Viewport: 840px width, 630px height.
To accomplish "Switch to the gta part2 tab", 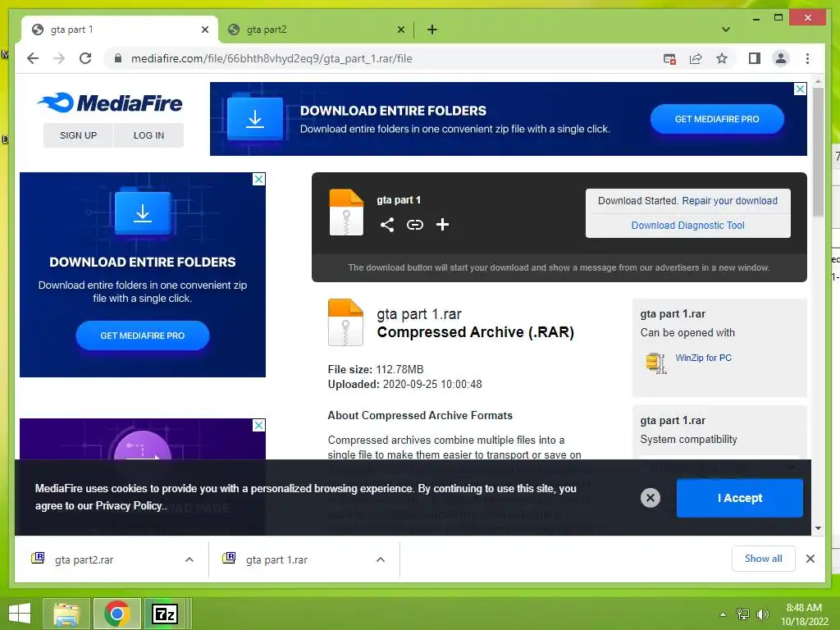I will pyautogui.click(x=316, y=30).
